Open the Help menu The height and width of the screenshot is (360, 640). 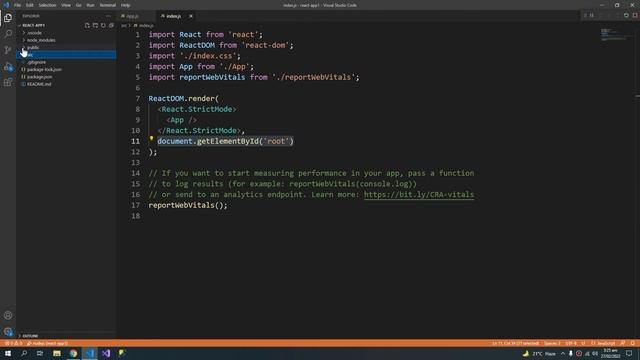pyautogui.click(x=125, y=5)
